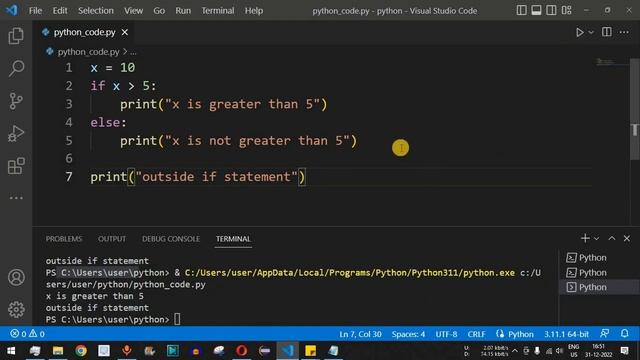Open the Run menu
The height and width of the screenshot is (360, 640).
(183, 11)
